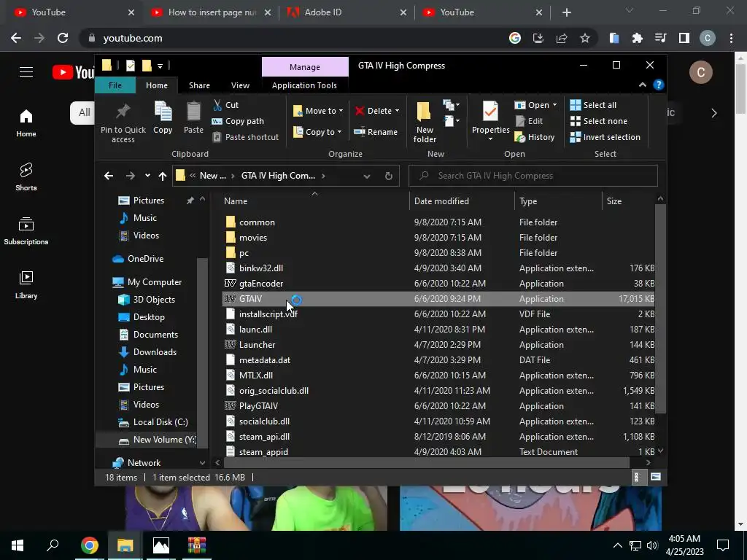The image size is (747, 560).
Task: Open WinRAR from the taskbar
Action: pyautogui.click(x=196, y=545)
